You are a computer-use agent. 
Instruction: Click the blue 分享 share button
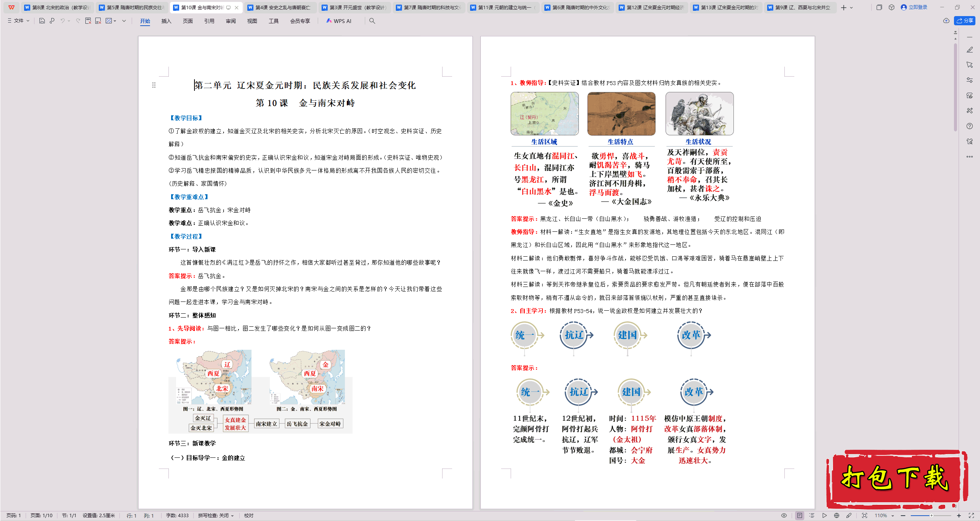(965, 21)
